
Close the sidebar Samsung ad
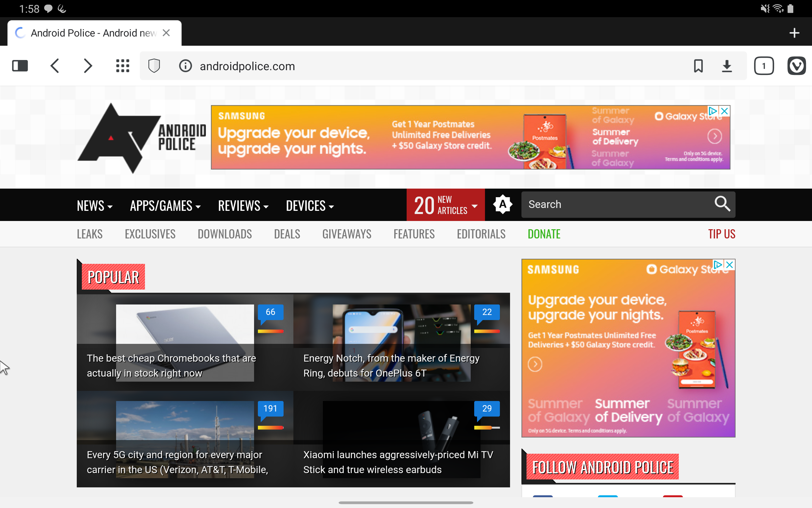coord(729,265)
